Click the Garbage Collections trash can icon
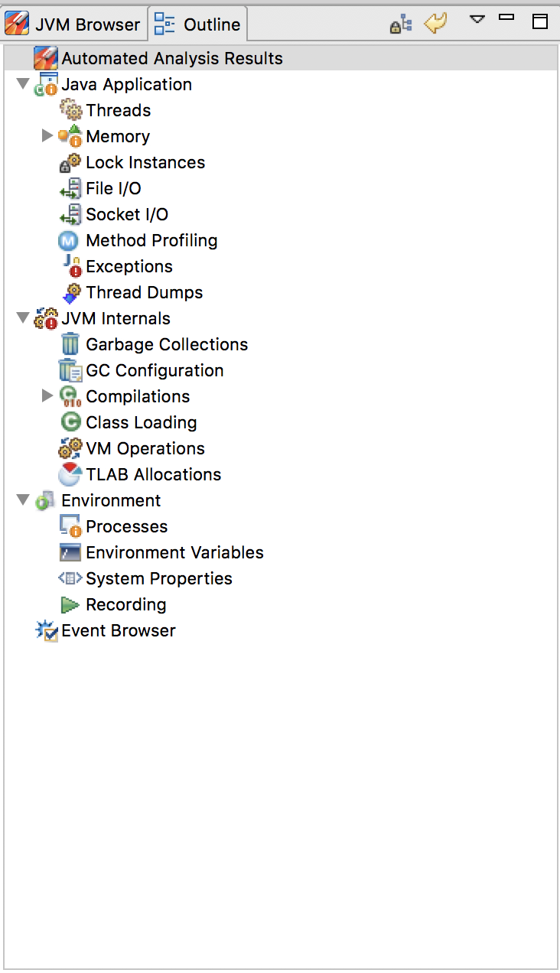The height and width of the screenshot is (973, 560). 70,344
